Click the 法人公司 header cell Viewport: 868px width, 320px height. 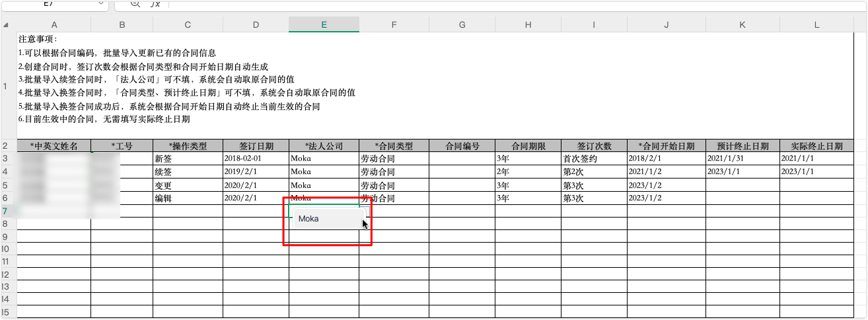point(324,146)
